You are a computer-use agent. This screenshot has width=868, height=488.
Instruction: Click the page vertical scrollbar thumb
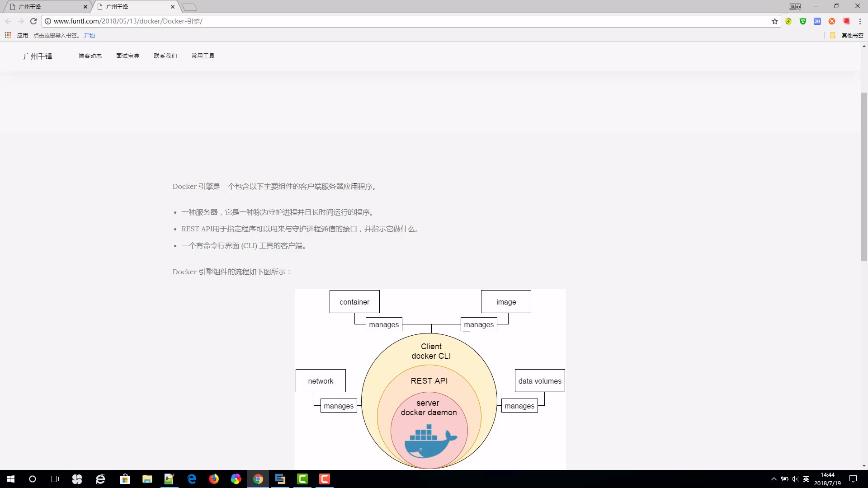(x=864, y=176)
